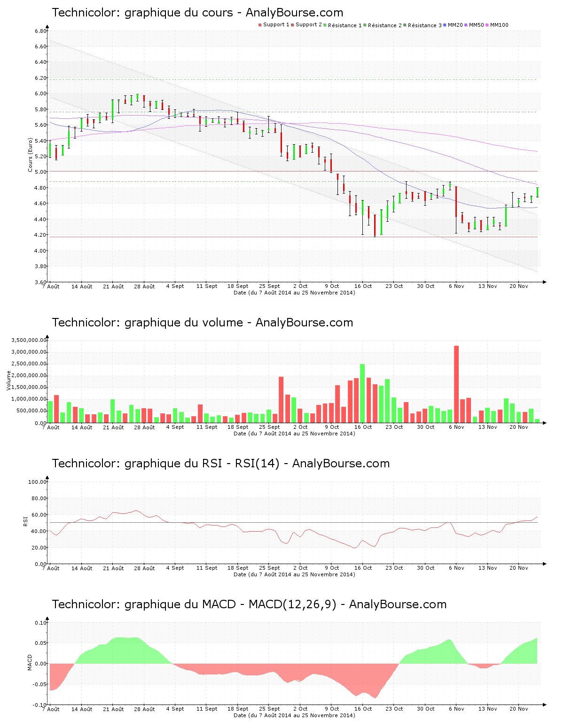Viewport: 564px width, 728px height.
Task: Click the Résistance 2 legend swatch
Action: 365,25
